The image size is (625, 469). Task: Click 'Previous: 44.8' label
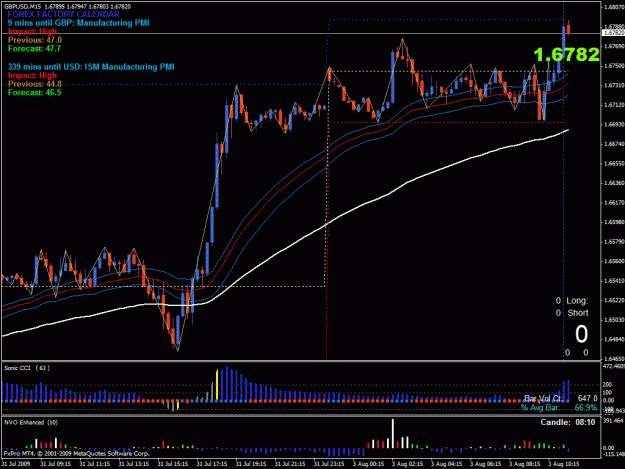point(35,84)
